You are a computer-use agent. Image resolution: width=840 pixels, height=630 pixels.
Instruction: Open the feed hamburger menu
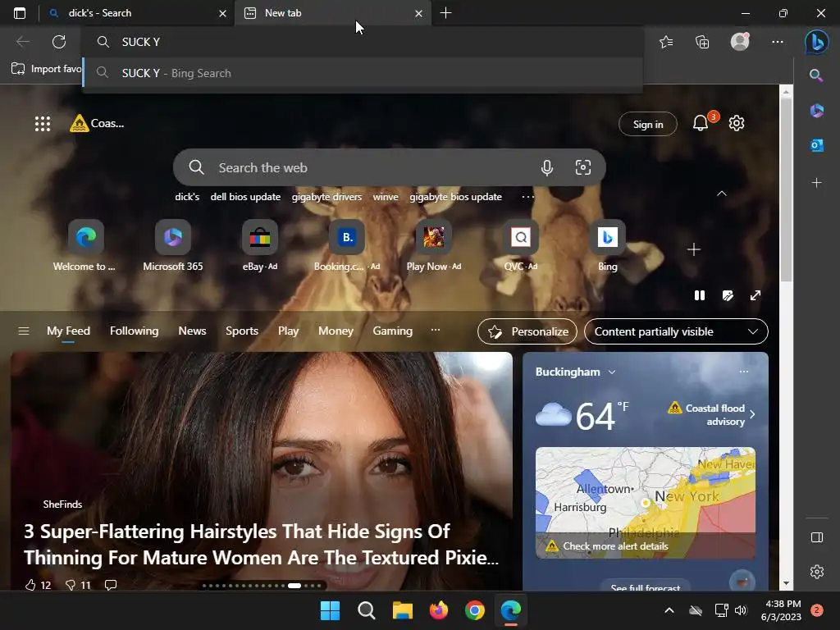tap(24, 331)
